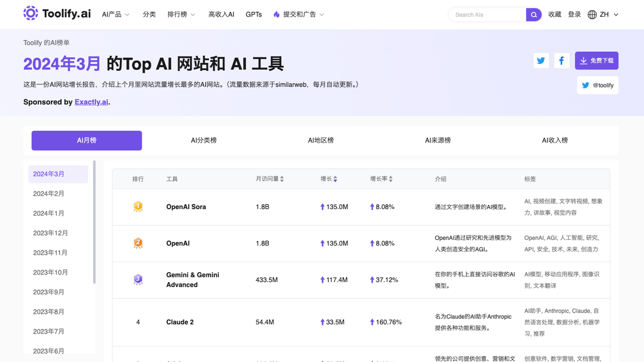Click the 排行 column header
The image size is (644, 362).
click(138, 179)
